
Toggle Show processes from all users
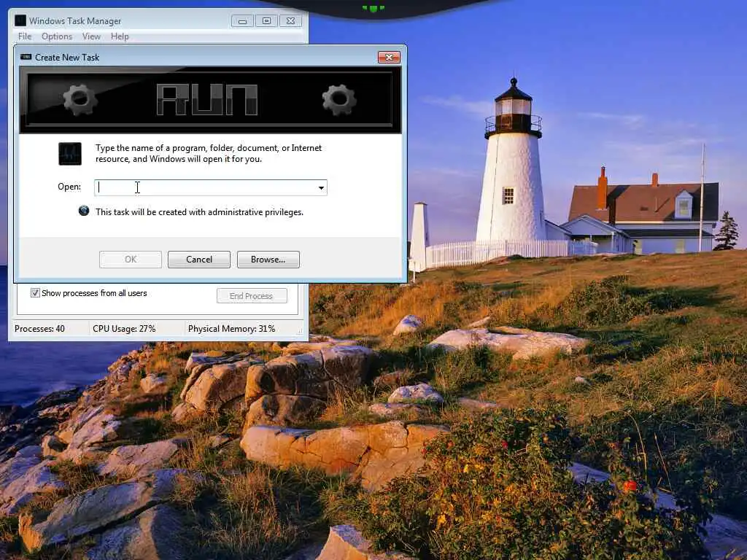pos(35,293)
